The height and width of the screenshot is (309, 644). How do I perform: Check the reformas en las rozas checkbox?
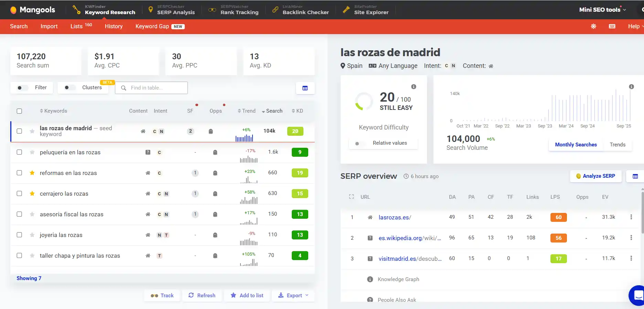(x=19, y=173)
